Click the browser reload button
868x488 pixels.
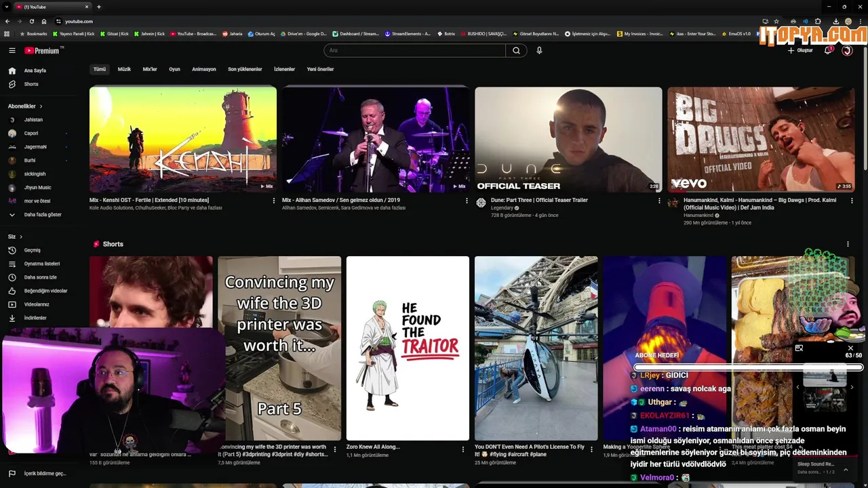click(x=32, y=21)
